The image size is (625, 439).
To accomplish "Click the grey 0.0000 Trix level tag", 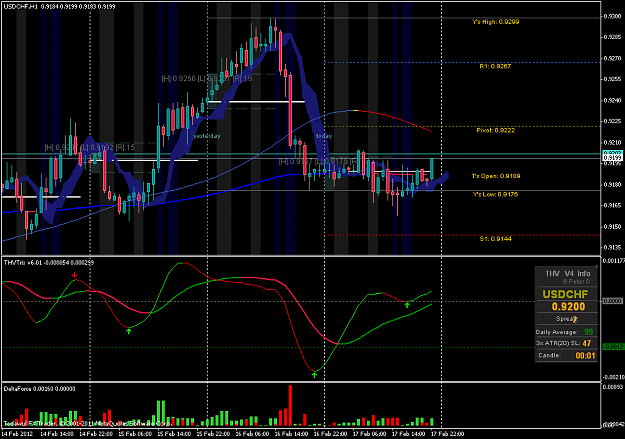I will coord(612,301).
